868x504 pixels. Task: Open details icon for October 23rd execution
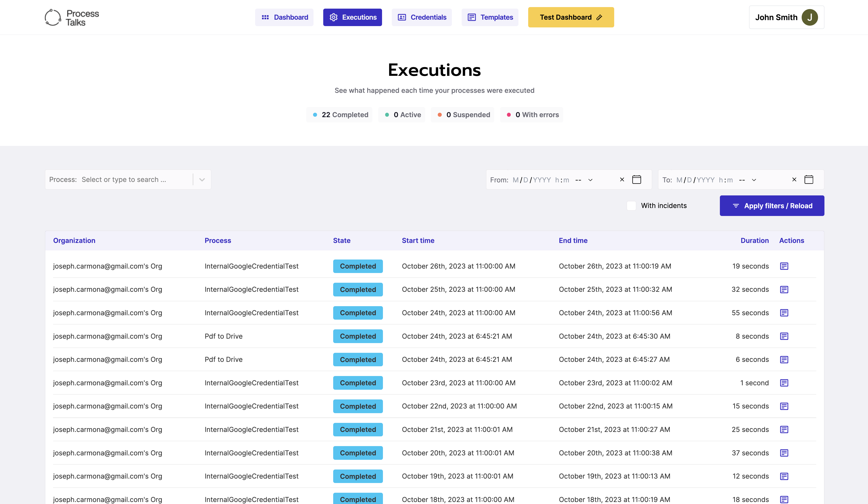784,383
